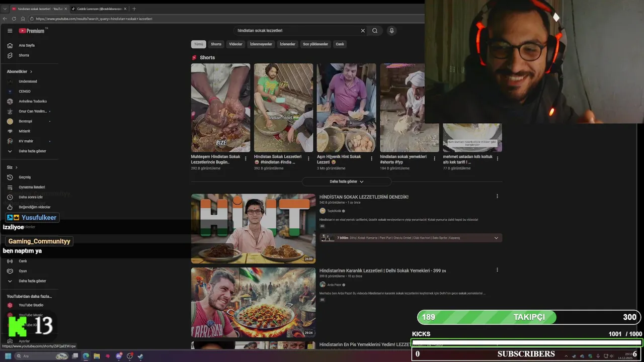Open Microsoft Edge on the taskbar
Image resolution: width=644 pixels, height=362 pixels.
[86, 356]
